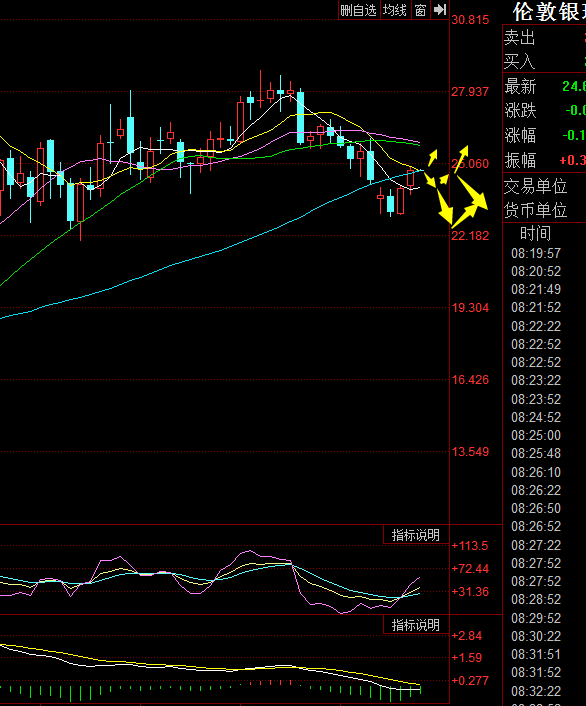
Task: Click the 30.815 price axis label
Action: coord(470,20)
